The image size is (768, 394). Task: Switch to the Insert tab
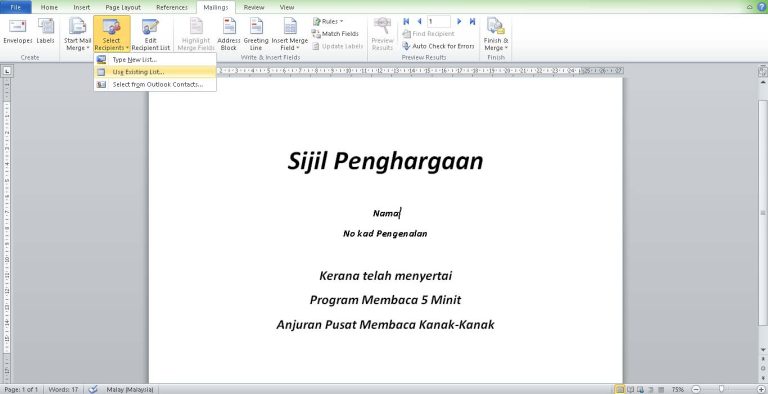(x=82, y=7)
